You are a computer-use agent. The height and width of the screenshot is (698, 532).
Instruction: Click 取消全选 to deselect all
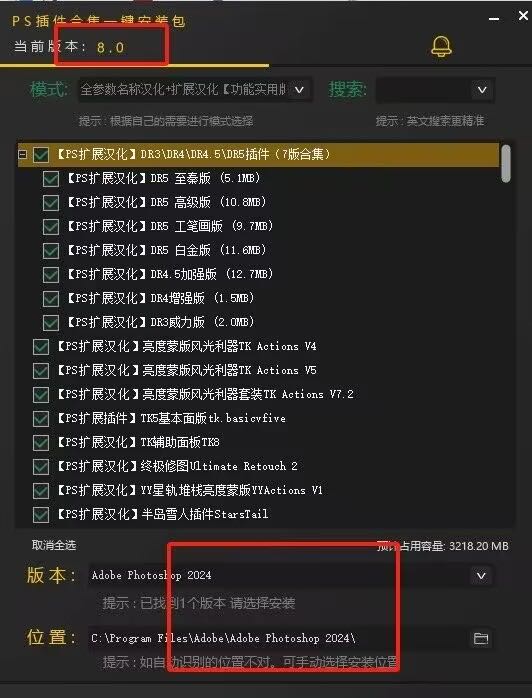(x=54, y=545)
